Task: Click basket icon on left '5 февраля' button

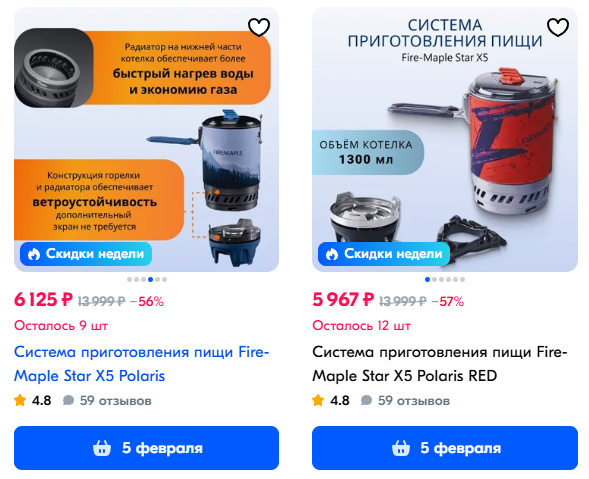Action: click(x=102, y=448)
